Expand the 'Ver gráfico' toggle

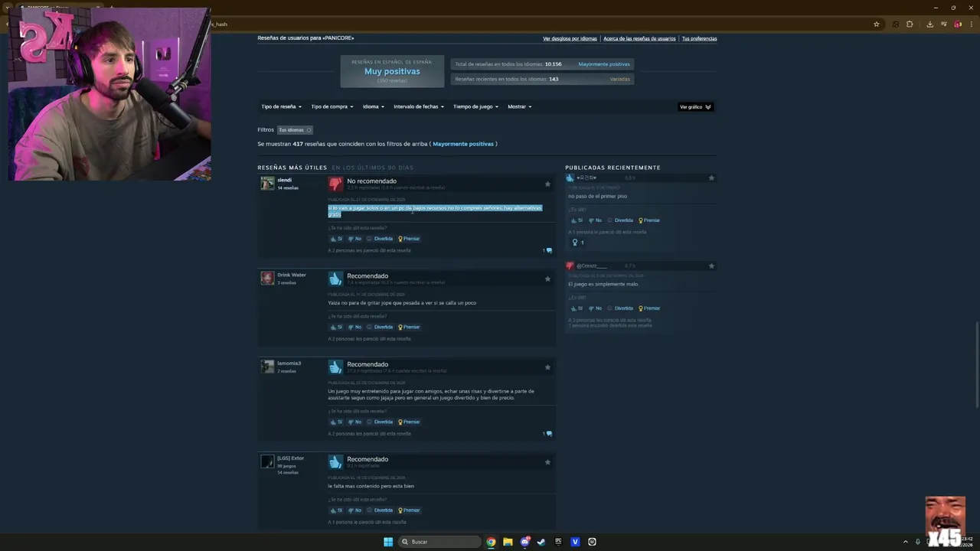point(696,107)
